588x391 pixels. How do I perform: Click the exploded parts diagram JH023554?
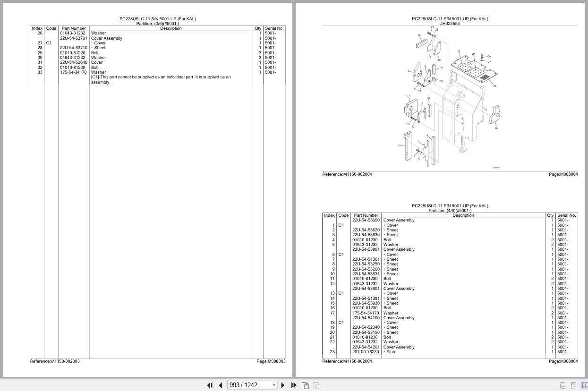point(450,98)
